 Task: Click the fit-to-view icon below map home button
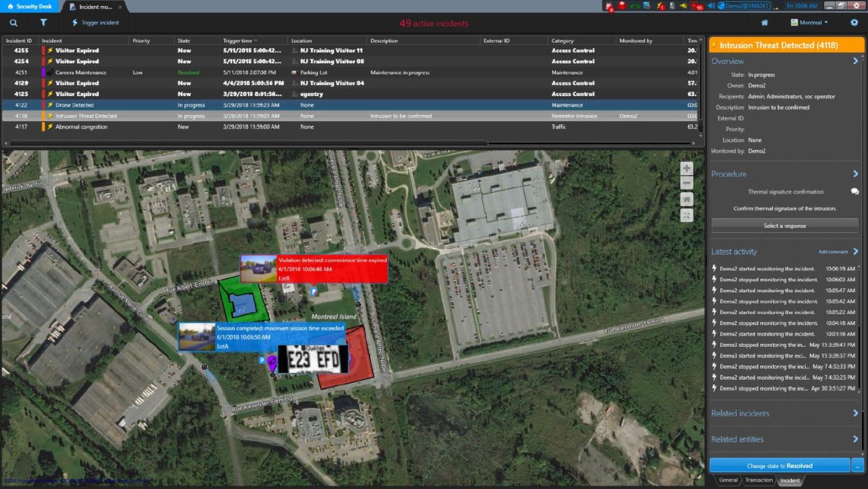[x=686, y=215]
